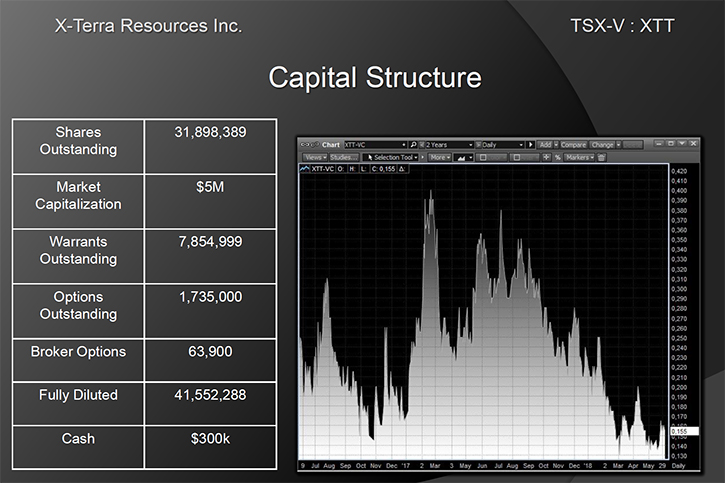The width and height of the screenshot is (725, 483).
Task: Click the play arrow after Daily dropdown
Action: [530, 145]
